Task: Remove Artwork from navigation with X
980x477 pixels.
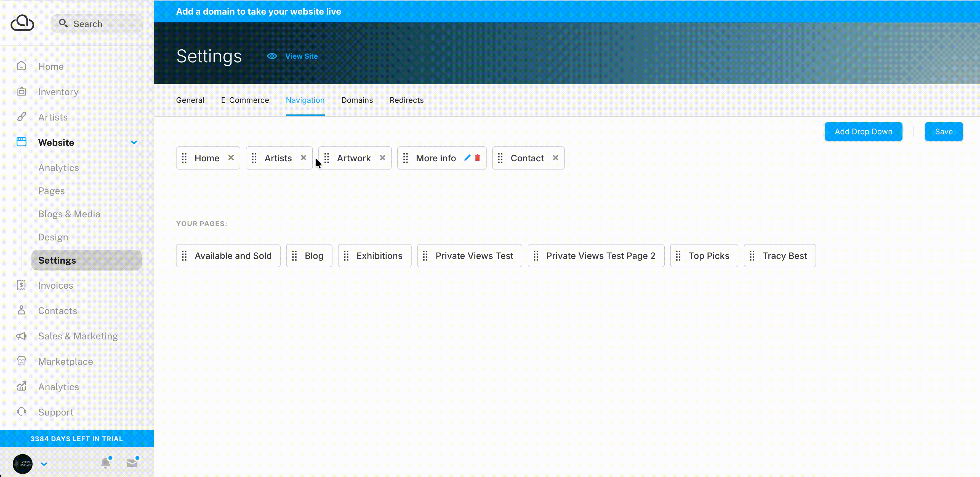Action: (x=382, y=158)
